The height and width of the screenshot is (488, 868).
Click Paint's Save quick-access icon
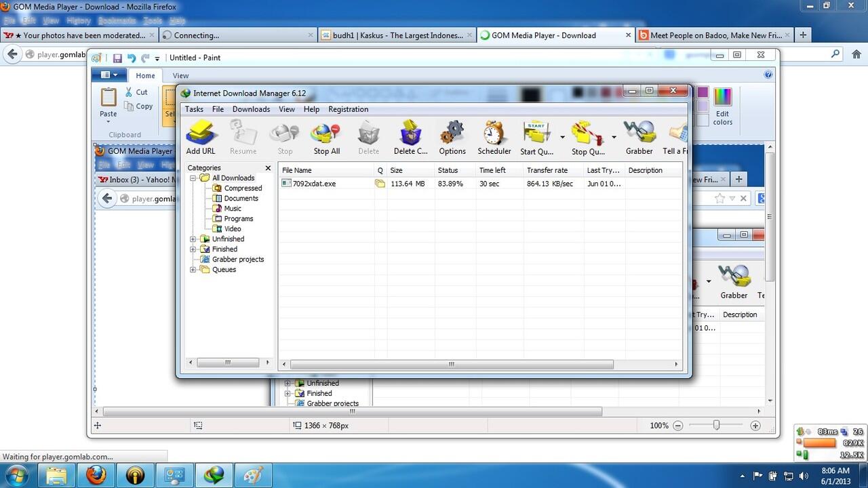pyautogui.click(x=117, y=58)
